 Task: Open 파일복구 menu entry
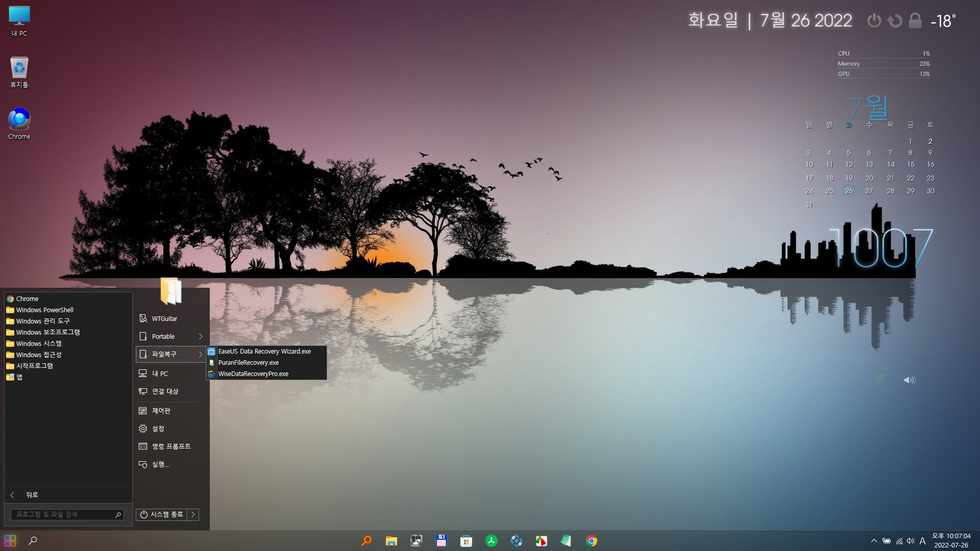[170, 354]
